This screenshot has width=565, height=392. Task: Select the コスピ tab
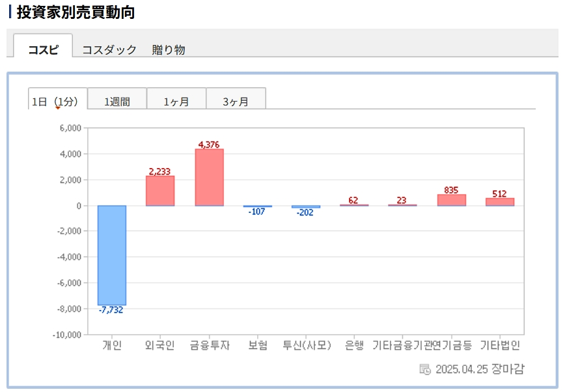43,49
